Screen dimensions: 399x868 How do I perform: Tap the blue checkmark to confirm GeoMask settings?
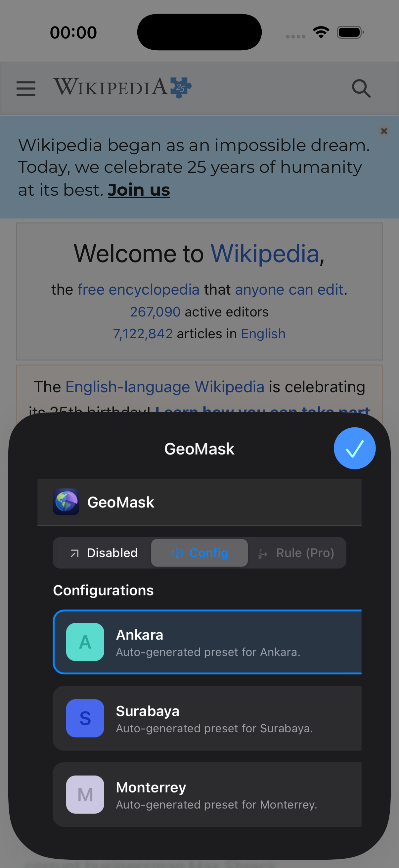(355, 448)
